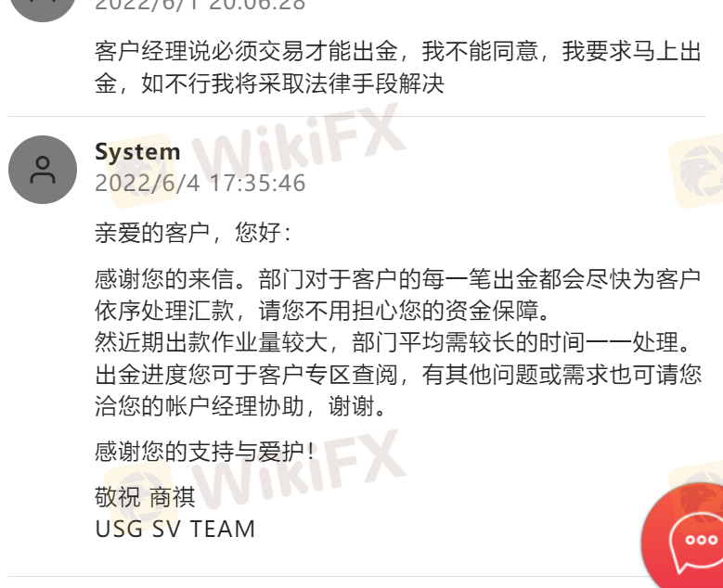Click the divider above the System message
The height and width of the screenshot is (588, 723).
pos(357,117)
